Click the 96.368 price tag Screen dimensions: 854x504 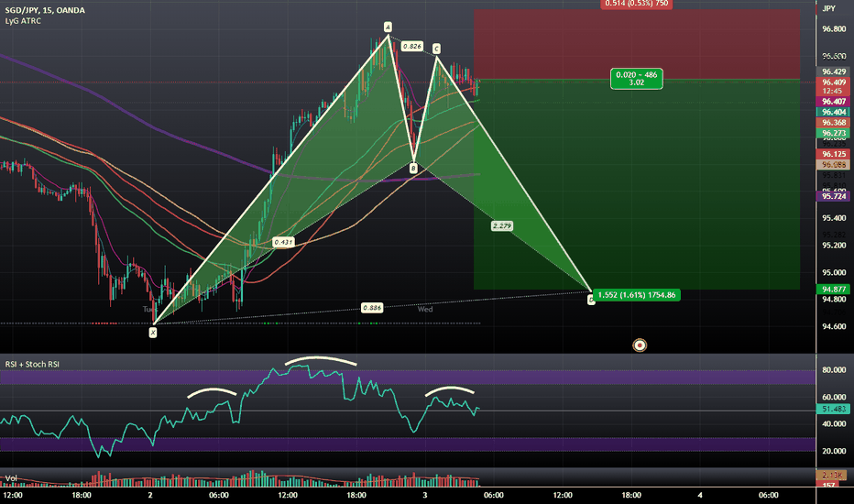coord(834,123)
